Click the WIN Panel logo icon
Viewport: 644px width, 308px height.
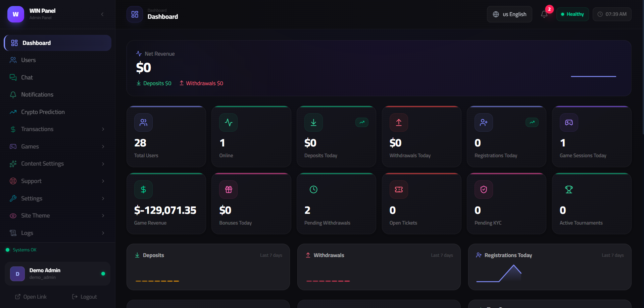coord(16,14)
